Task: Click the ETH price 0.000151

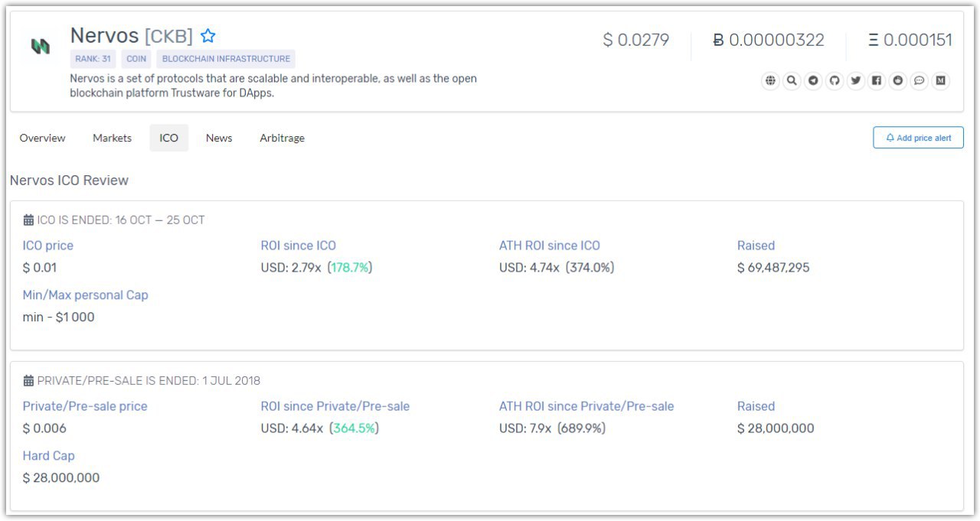Action: 910,40
